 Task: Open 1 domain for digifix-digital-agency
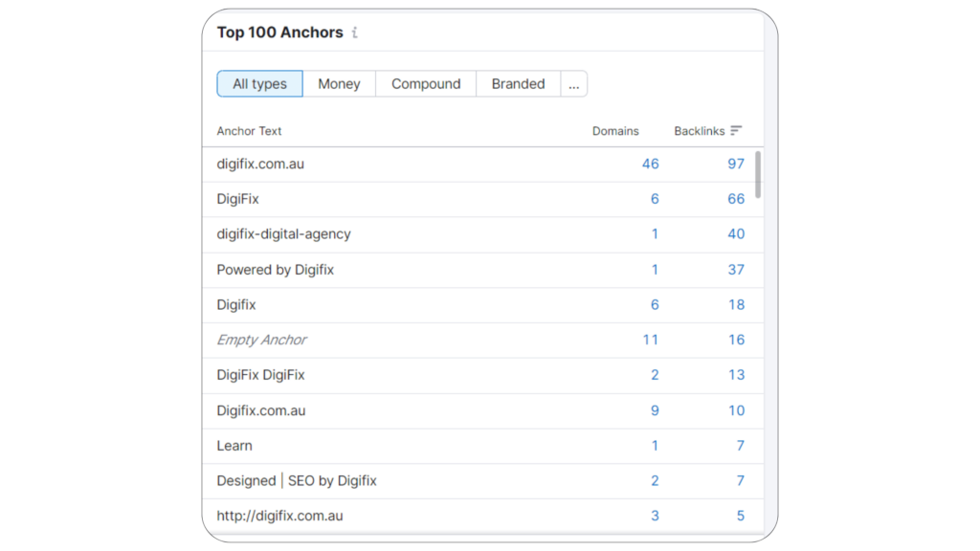click(x=655, y=233)
